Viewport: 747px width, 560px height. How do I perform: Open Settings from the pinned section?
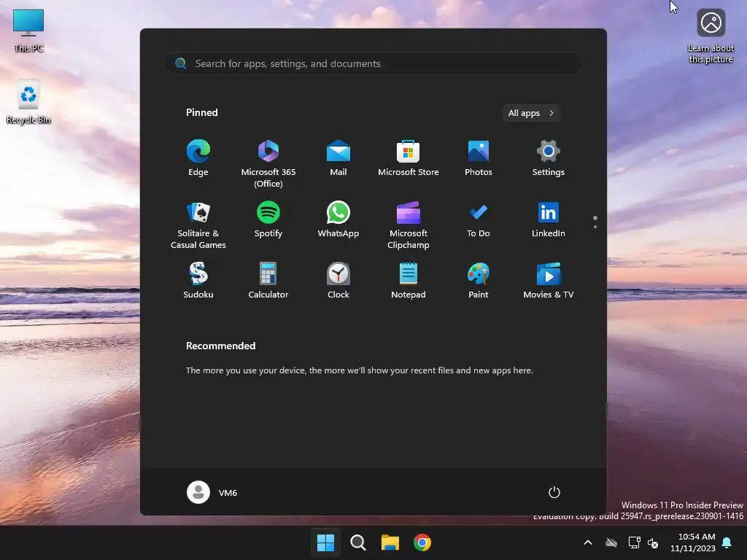(x=549, y=158)
